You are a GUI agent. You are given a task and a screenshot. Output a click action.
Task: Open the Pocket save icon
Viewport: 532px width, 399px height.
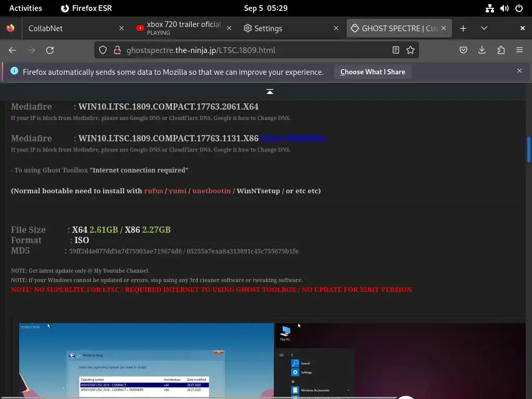[463, 50]
